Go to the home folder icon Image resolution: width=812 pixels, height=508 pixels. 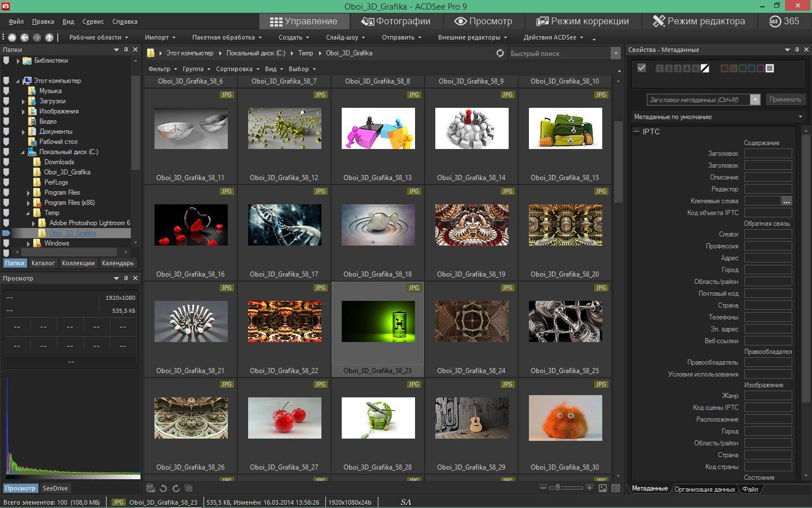(x=12, y=37)
